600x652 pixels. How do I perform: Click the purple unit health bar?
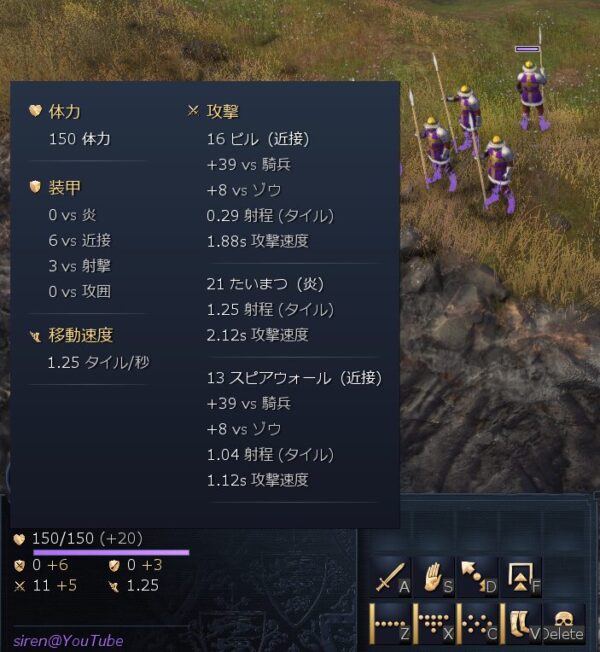(111, 553)
